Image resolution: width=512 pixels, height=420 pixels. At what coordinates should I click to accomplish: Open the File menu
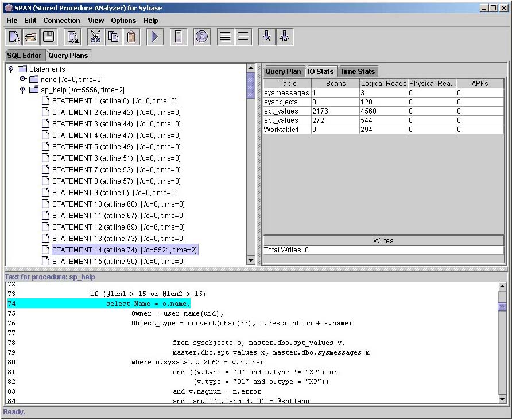tap(12, 20)
